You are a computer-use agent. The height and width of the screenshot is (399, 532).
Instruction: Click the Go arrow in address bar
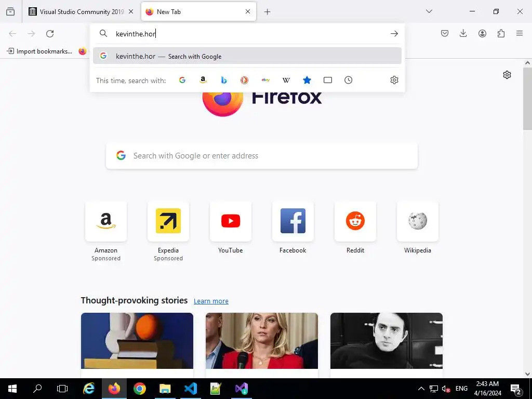394,34
